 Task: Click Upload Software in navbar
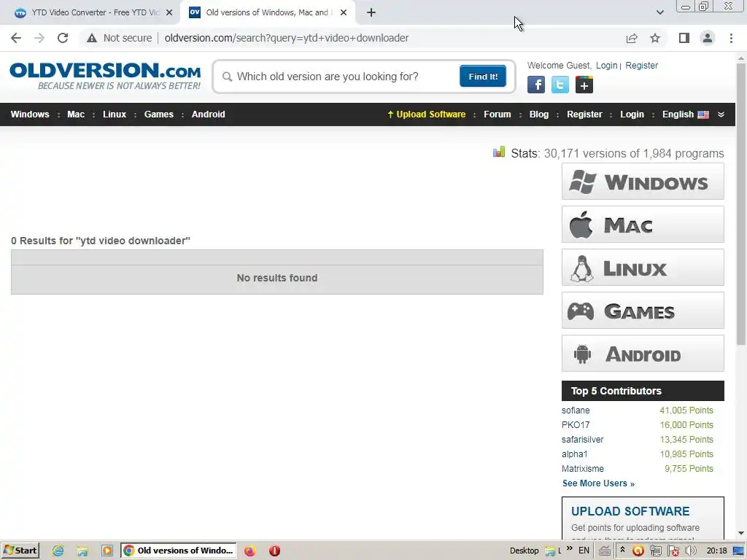pos(426,114)
